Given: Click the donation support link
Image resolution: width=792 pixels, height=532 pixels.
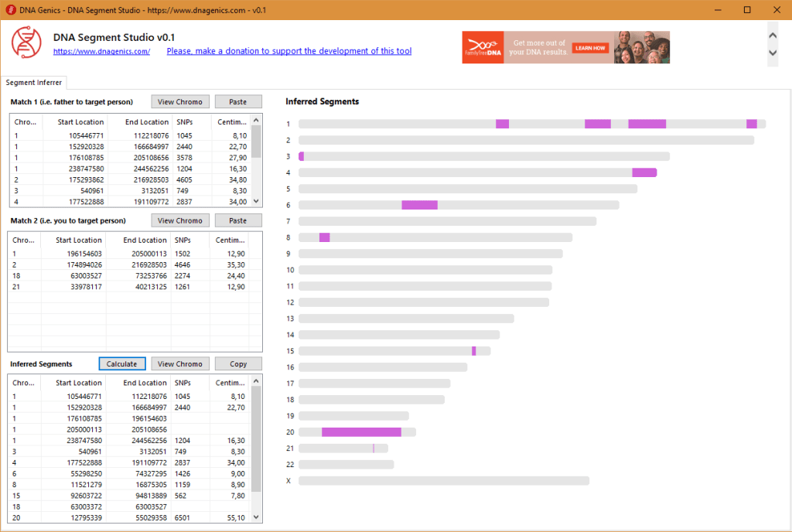Looking at the screenshot, I should (288, 51).
